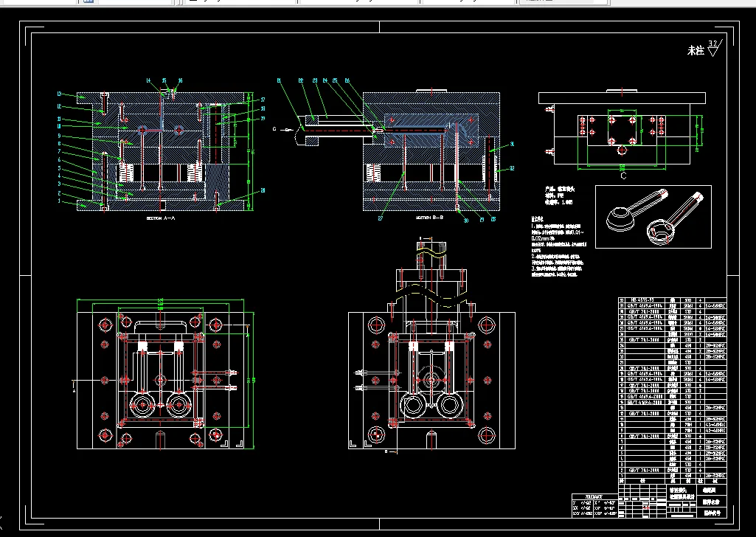756x537 pixels.
Task: Select part callout number 7 beside section A-A
Action: tap(59, 151)
